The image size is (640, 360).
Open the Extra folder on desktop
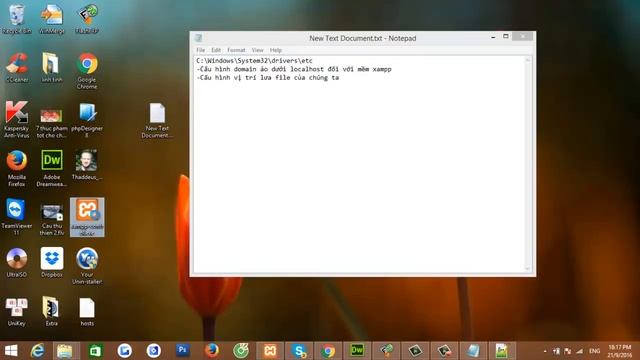(x=52, y=311)
